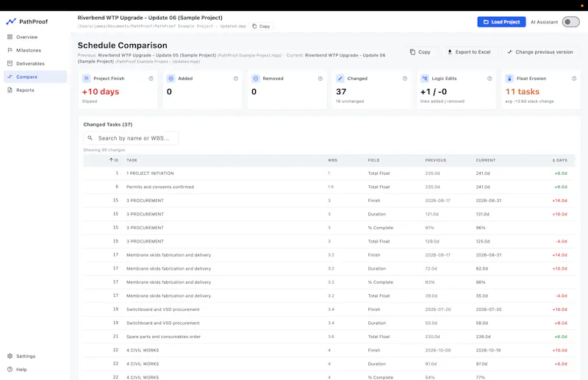Open the Milestones page

pos(29,50)
